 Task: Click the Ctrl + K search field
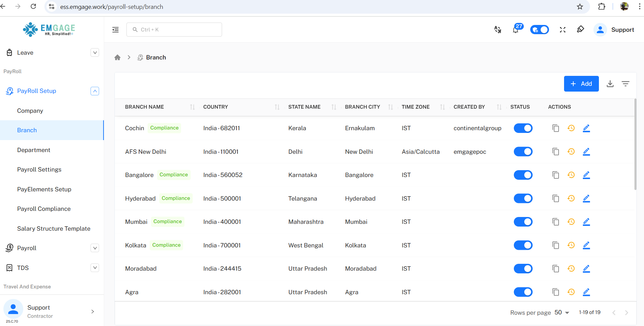174,30
